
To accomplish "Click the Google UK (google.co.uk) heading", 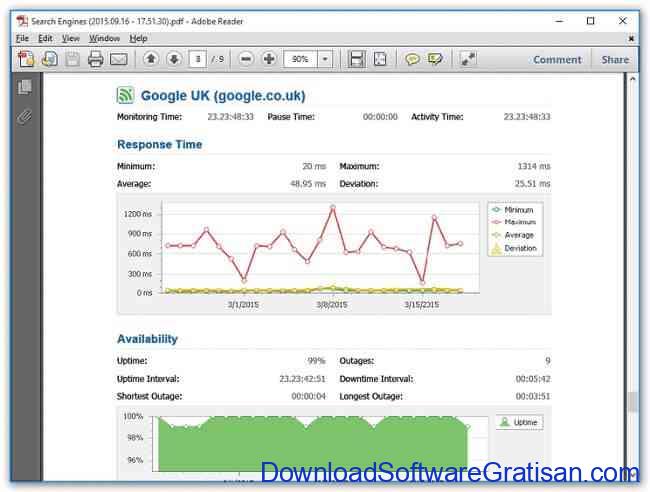I will tap(223, 96).
